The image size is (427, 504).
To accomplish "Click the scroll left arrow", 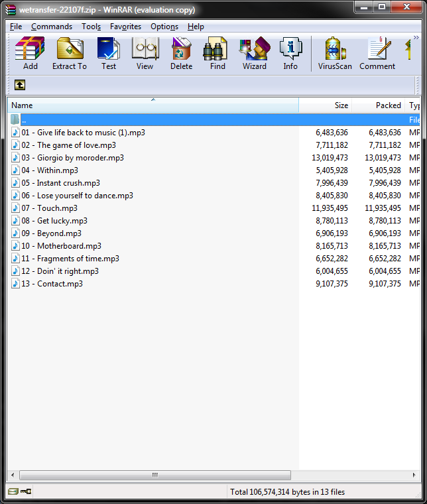I will [x=13, y=475].
